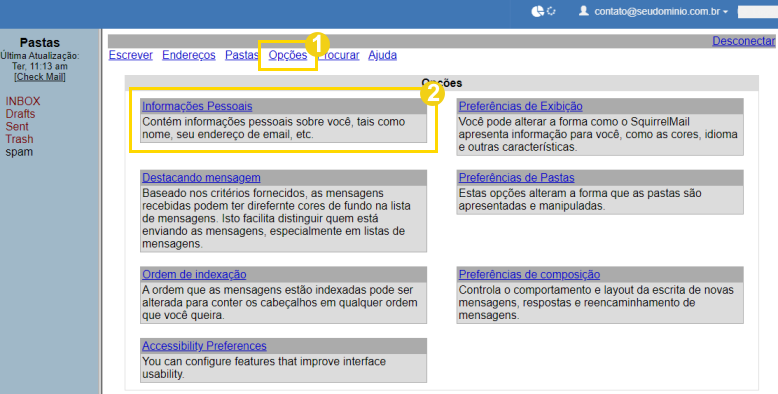778x394 pixels.
Task: Open the Ajuda help link
Action: point(382,55)
